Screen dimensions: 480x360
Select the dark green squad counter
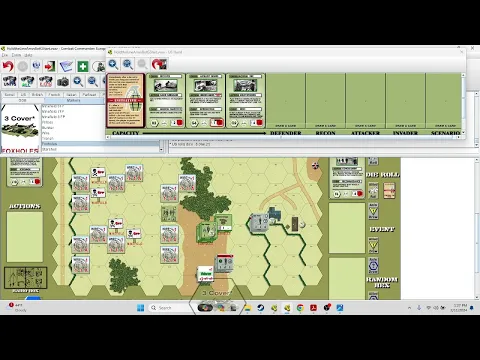pos(169,214)
